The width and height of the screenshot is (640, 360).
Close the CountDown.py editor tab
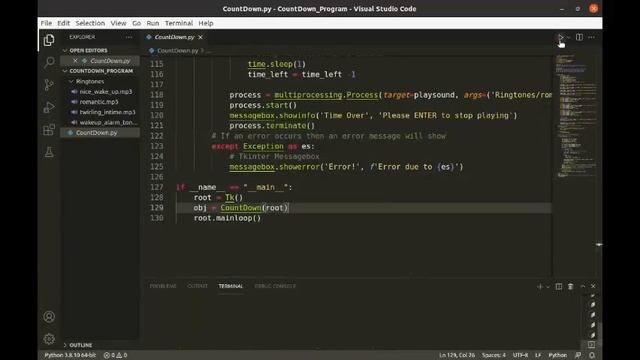pos(200,37)
